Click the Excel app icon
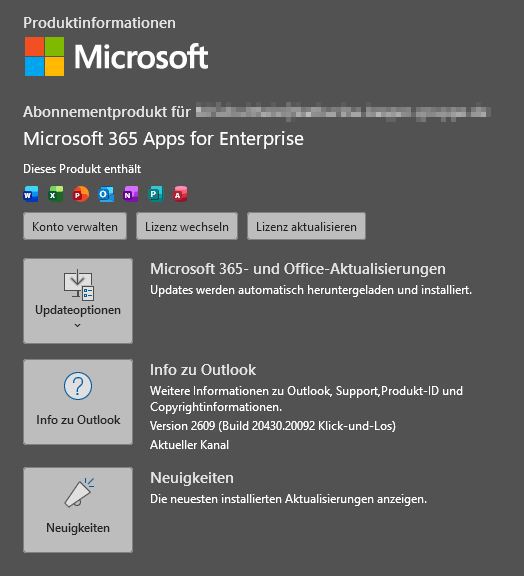 point(56,194)
